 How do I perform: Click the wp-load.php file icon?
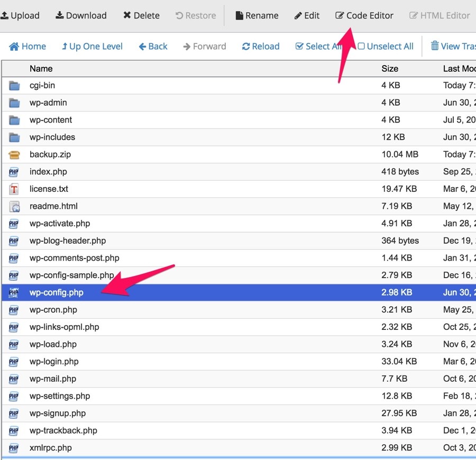14,345
